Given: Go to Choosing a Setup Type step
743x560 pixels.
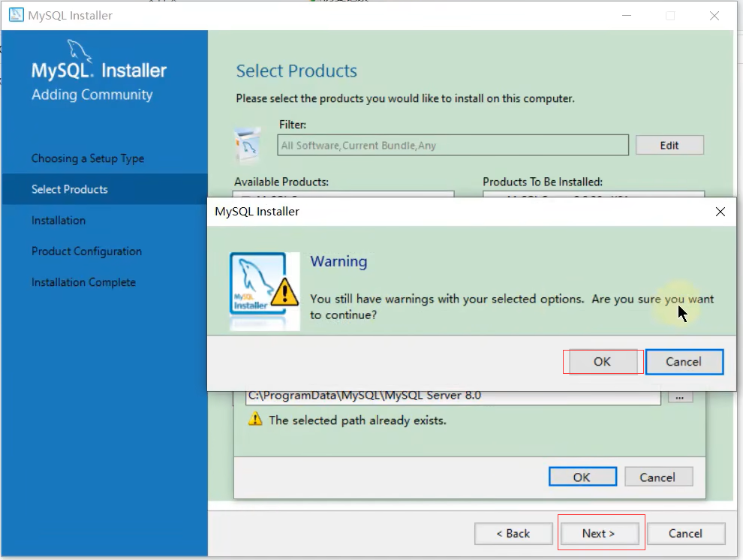Looking at the screenshot, I should (88, 158).
